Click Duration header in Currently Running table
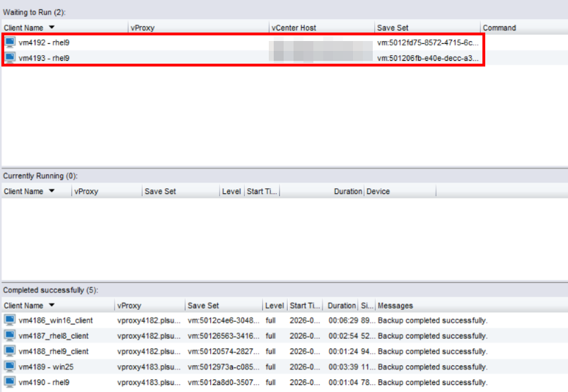This screenshot has height=392, width=568. point(348,191)
